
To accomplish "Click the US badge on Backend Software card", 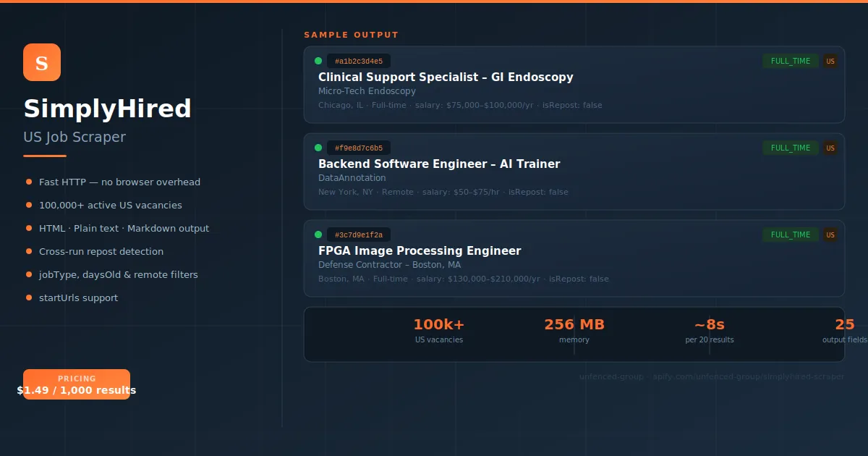I will click(x=830, y=148).
